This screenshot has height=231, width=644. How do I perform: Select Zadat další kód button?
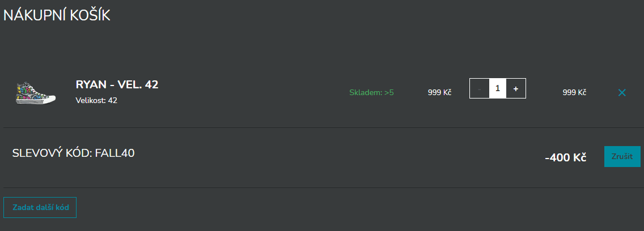(x=40, y=207)
